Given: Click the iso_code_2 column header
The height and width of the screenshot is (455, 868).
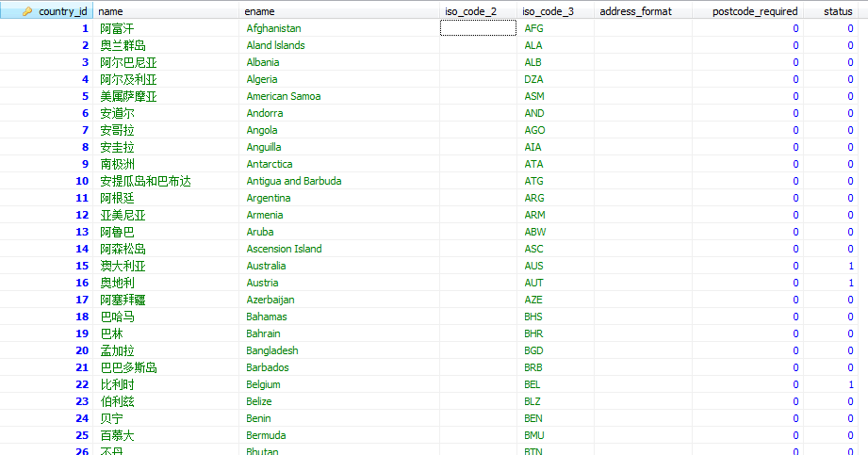Looking at the screenshot, I should pos(470,11).
